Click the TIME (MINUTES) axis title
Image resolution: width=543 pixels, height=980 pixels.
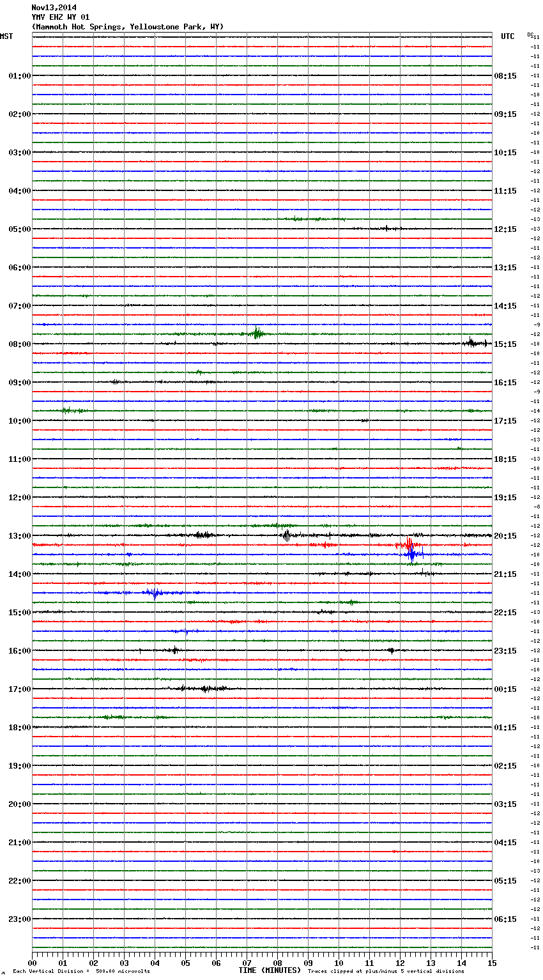[x=270, y=970]
